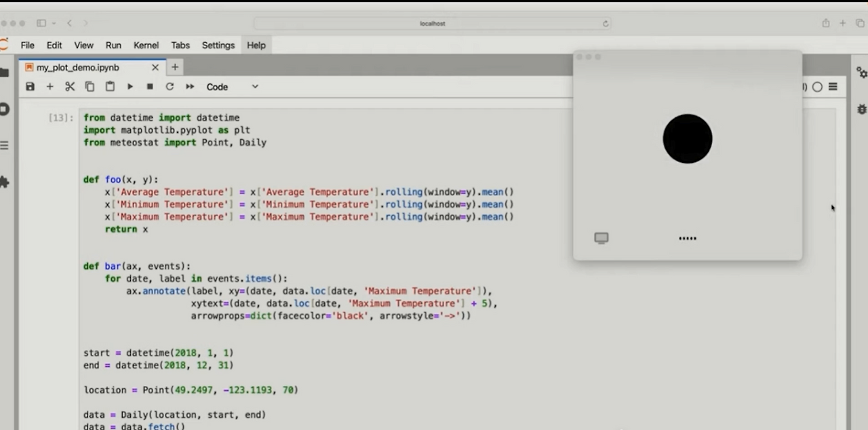868x430 pixels.
Task: Click the kernel status circle indicator
Action: (817, 87)
